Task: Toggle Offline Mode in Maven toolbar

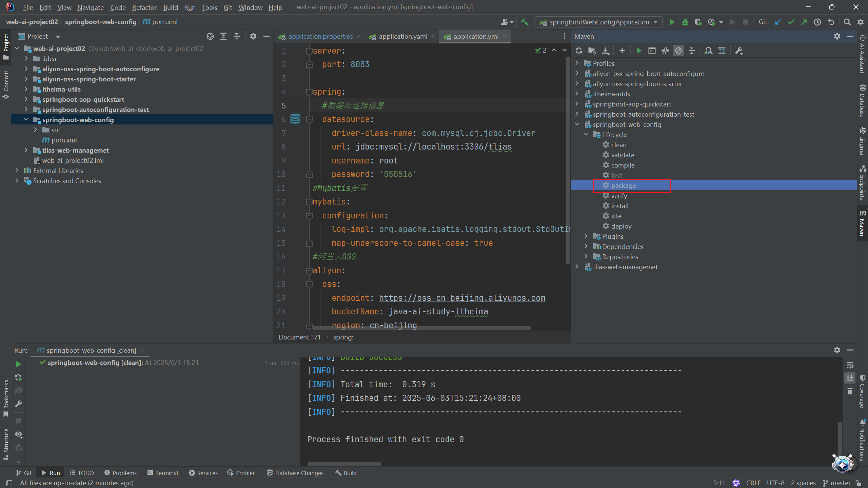Action: click(665, 51)
